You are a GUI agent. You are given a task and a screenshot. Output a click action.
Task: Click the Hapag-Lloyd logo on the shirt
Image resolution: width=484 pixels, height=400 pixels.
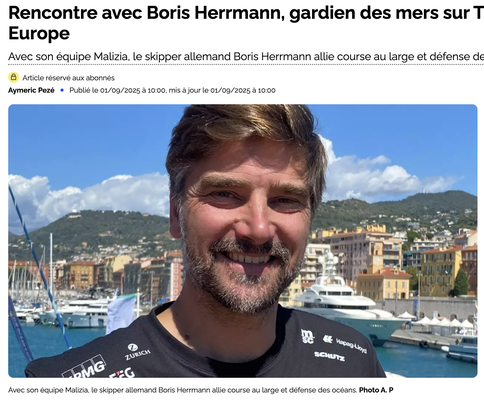pyautogui.click(x=345, y=344)
